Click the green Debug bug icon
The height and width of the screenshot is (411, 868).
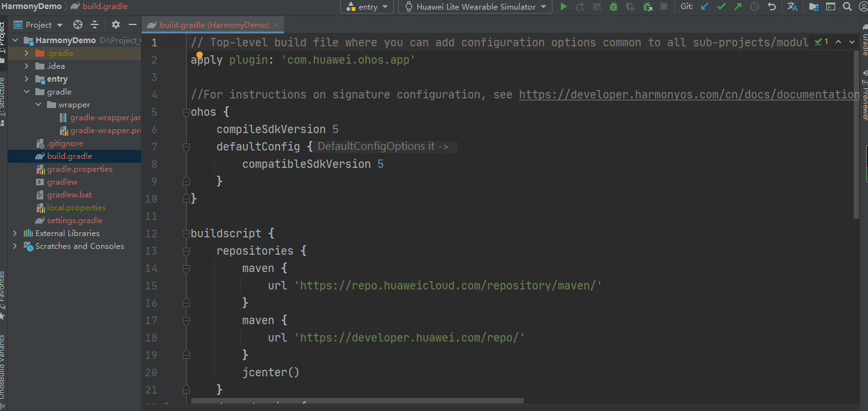[614, 7]
